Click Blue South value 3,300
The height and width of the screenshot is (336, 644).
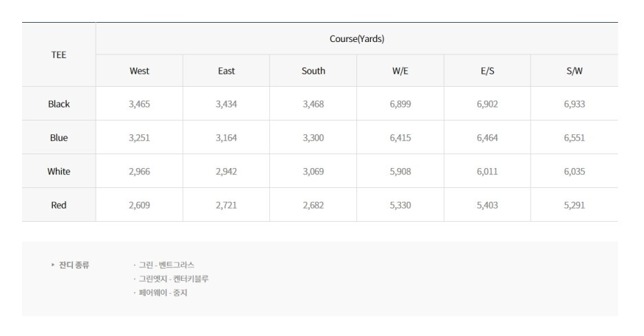tap(313, 138)
